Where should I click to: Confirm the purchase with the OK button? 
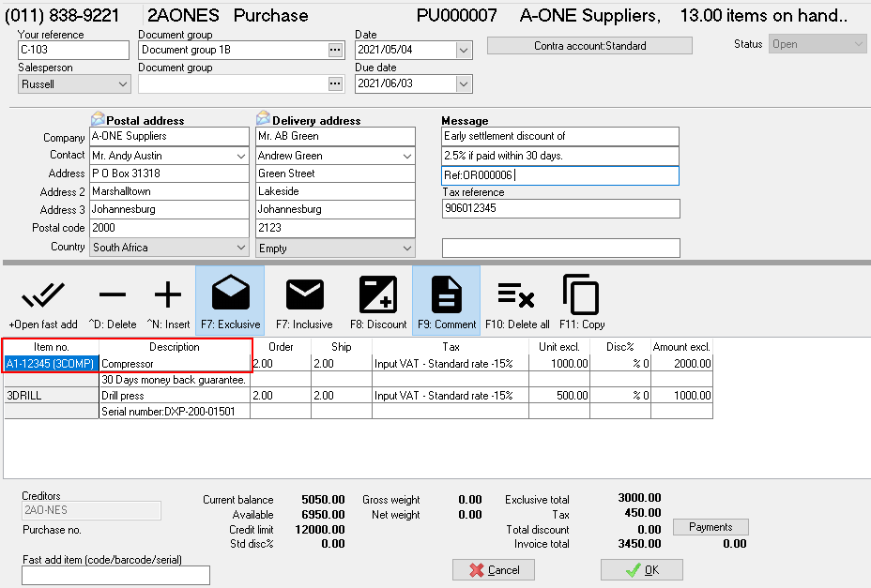pyautogui.click(x=642, y=569)
